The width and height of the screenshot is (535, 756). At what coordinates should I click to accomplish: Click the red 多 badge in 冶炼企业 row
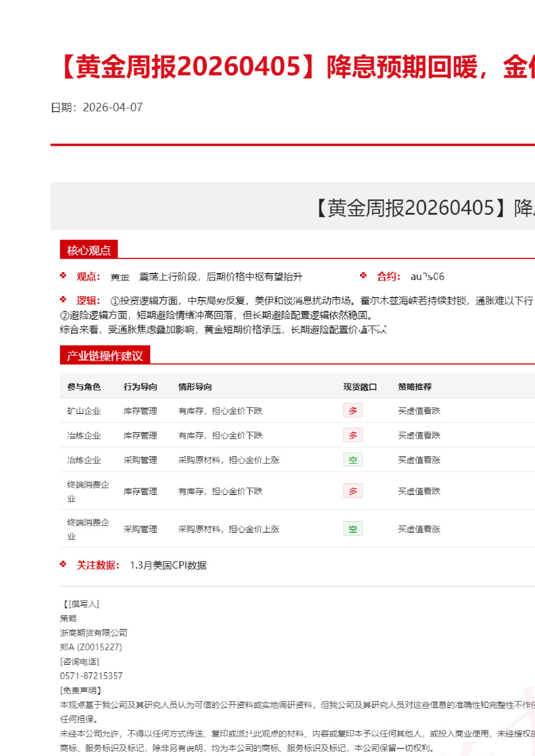tap(353, 435)
